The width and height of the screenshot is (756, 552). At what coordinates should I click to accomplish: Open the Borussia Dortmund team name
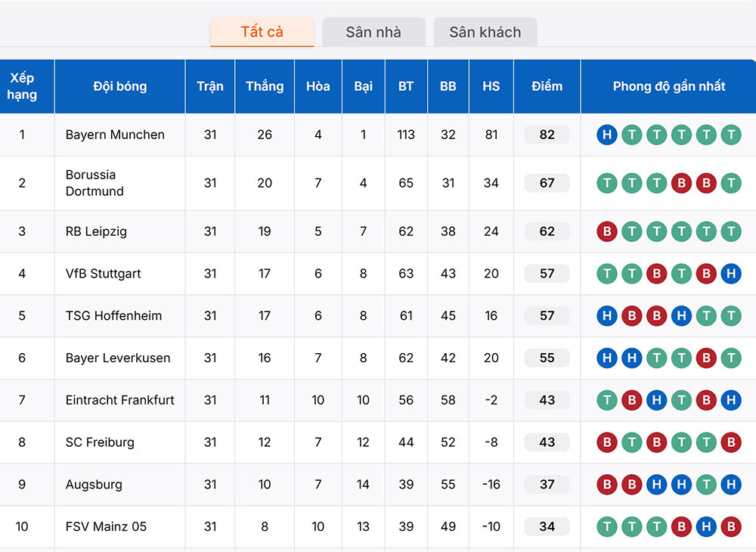click(94, 183)
